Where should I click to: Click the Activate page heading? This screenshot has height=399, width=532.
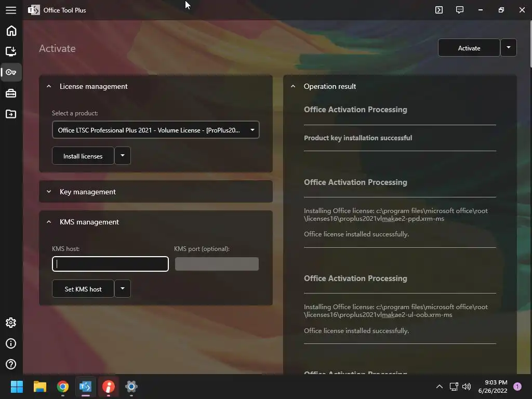pos(57,48)
